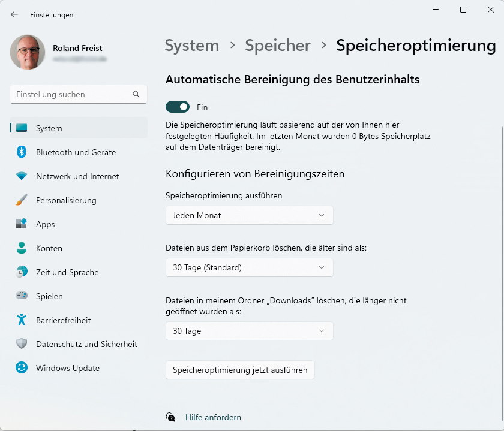Open the Jeden Monat dropdown
The width and height of the screenshot is (504, 431).
tap(249, 215)
